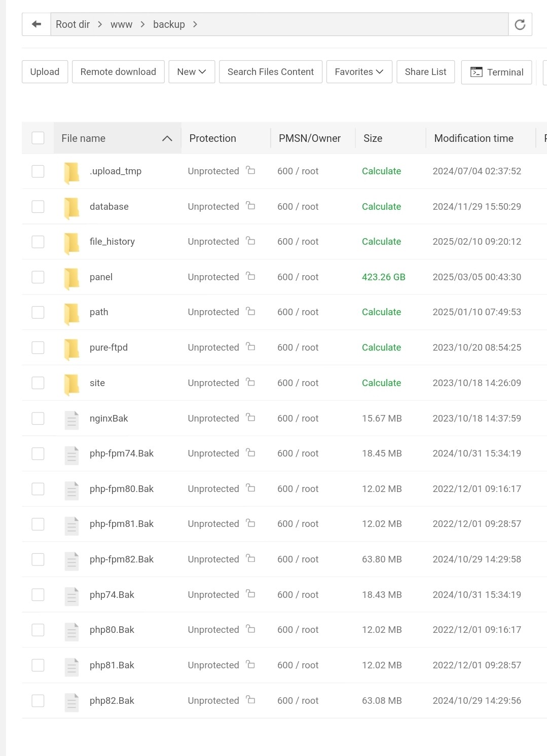Click the back arrow in path bar
547x756 pixels.
(x=37, y=24)
